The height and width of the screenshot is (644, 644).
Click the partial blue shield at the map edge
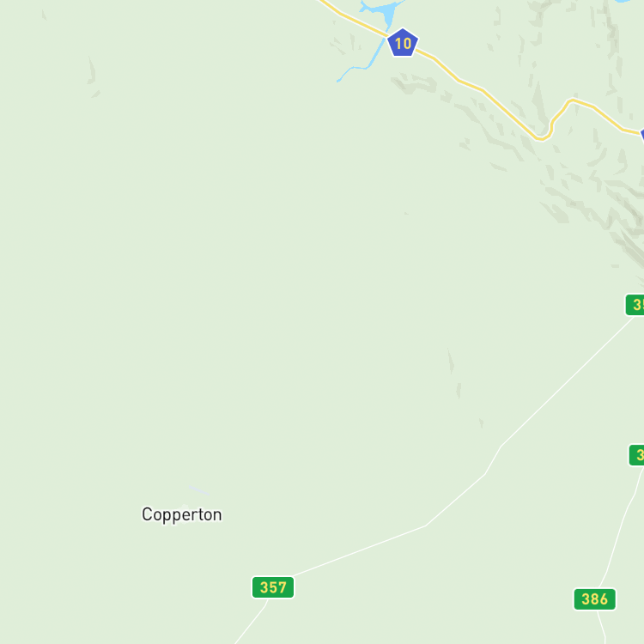click(642, 135)
